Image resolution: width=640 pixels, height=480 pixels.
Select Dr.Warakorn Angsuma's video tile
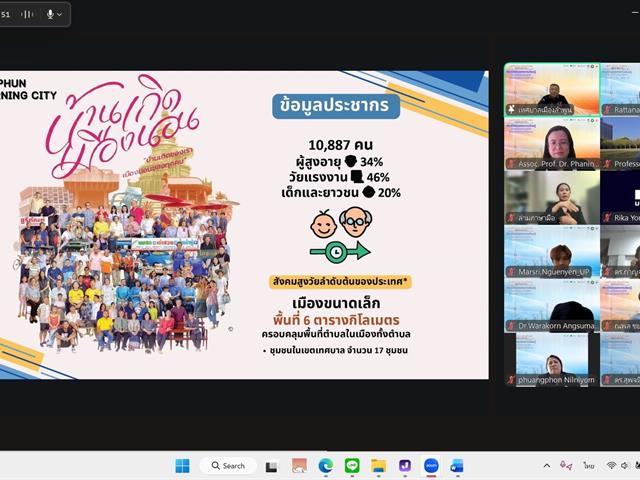coord(552,305)
